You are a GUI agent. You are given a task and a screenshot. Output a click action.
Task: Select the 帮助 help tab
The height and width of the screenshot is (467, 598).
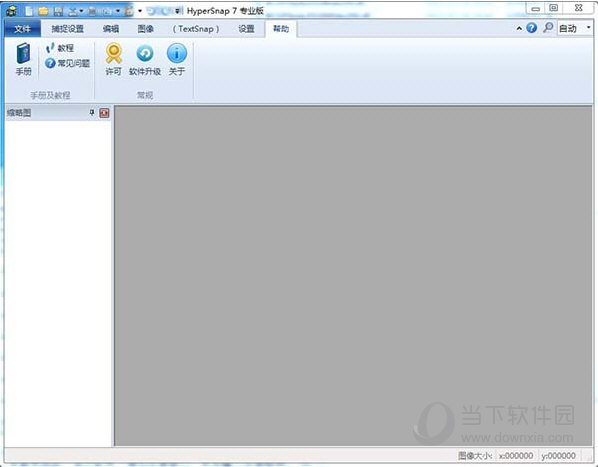pyautogui.click(x=281, y=29)
